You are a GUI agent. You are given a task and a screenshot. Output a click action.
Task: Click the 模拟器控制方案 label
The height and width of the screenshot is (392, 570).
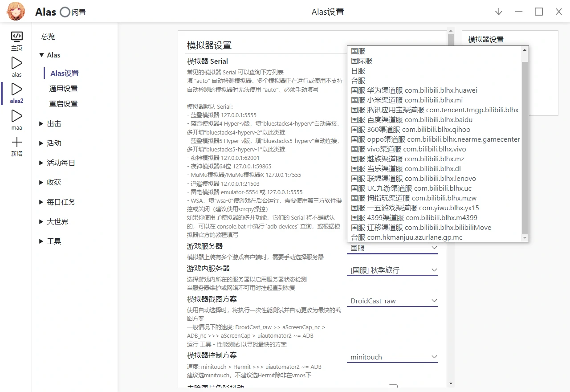212,355
